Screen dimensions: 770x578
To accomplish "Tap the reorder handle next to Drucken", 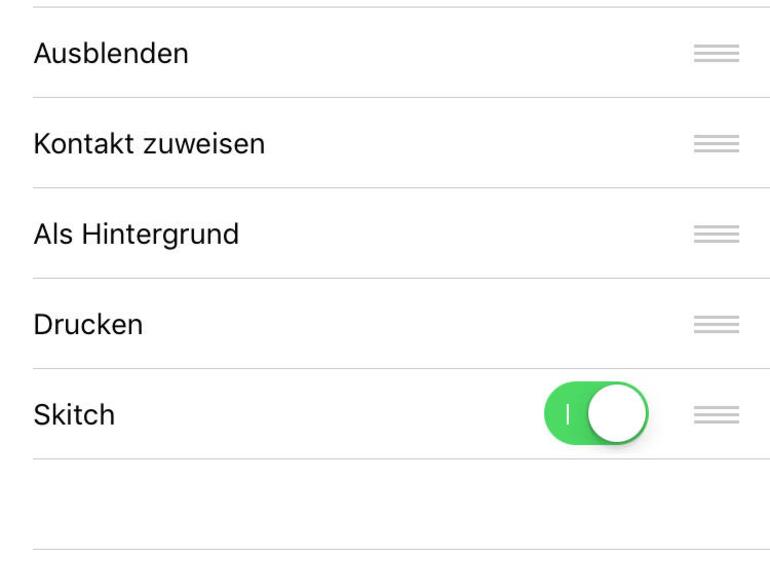I will [716, 324].
